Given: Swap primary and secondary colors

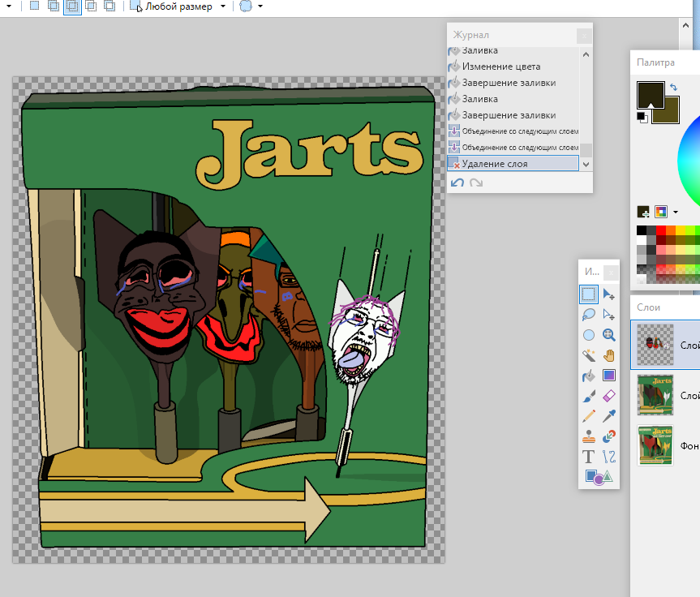Looking at the screenshot, I should [673, 87].
